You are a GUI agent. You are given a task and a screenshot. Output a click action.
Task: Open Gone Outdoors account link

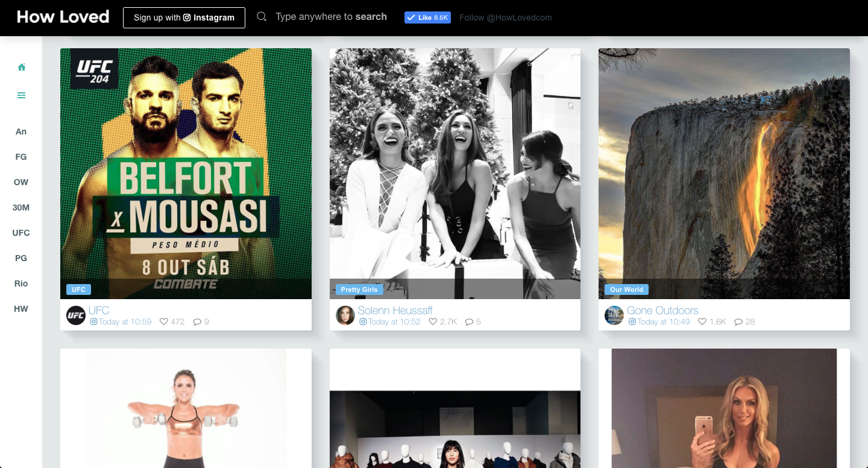[662, 311]
